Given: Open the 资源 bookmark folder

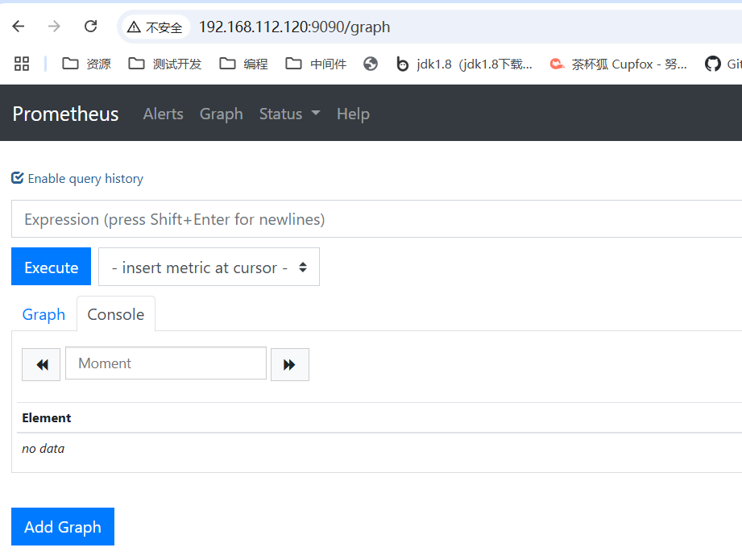Looking at the screenshot, I should (x=86, y=64).
